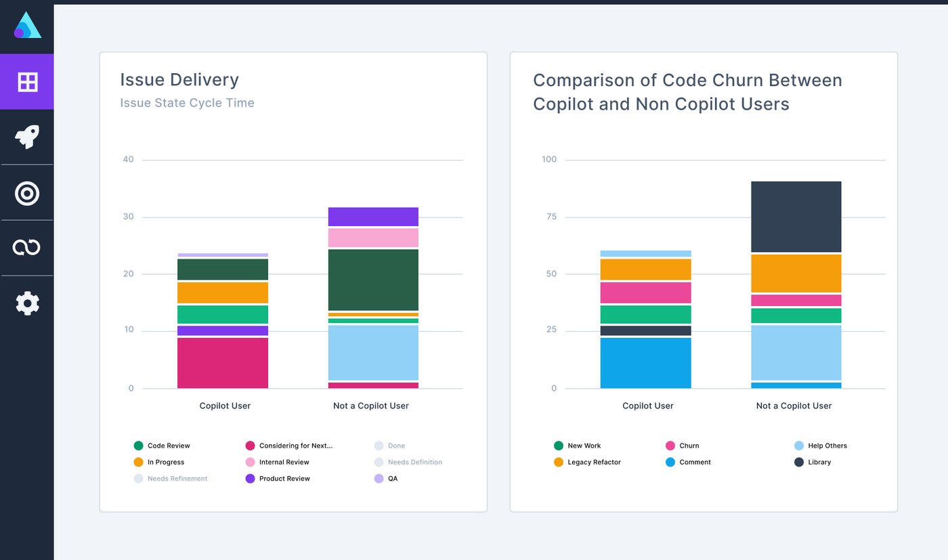This screenshot has width=948, height=560.
Task: Click the purple Product Review segment atop Not a Copilot User bar
Action: pyautogui.click(x=373, y=217)
